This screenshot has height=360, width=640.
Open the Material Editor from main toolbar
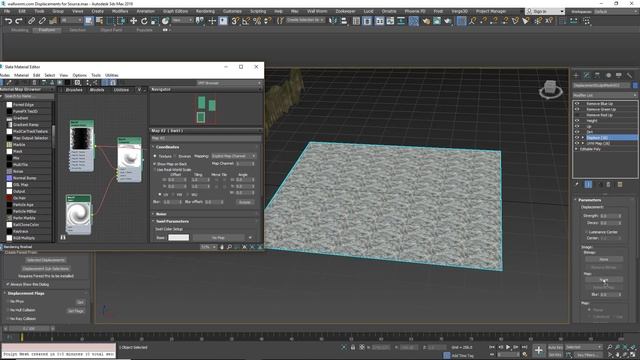(x=413, y=21)
